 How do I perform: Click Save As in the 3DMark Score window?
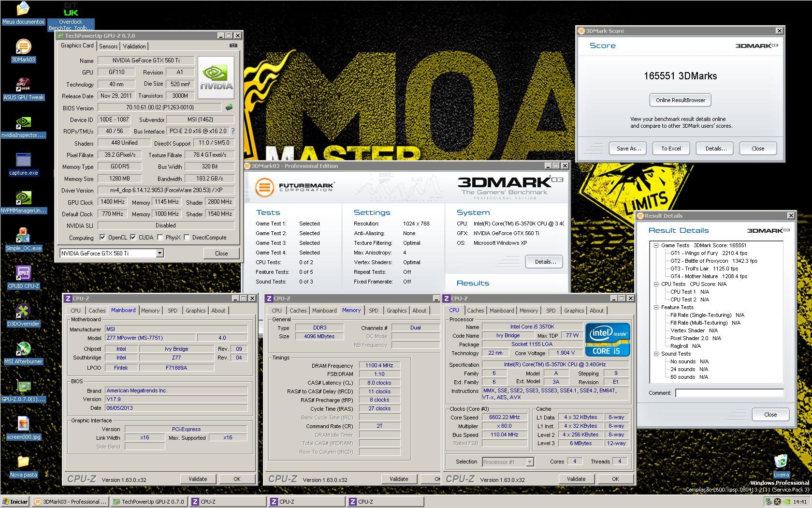pos(629,149)
